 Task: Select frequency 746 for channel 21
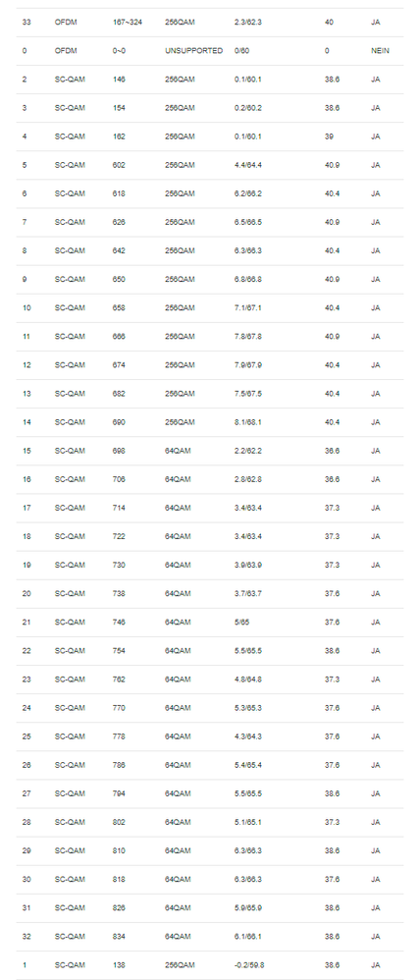[x=119, y=623]
